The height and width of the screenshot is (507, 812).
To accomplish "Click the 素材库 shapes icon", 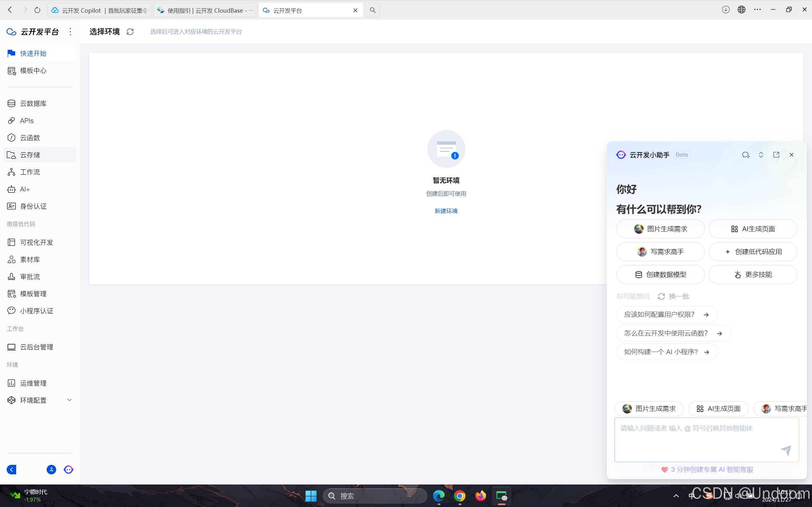I will tap(11, 259).
